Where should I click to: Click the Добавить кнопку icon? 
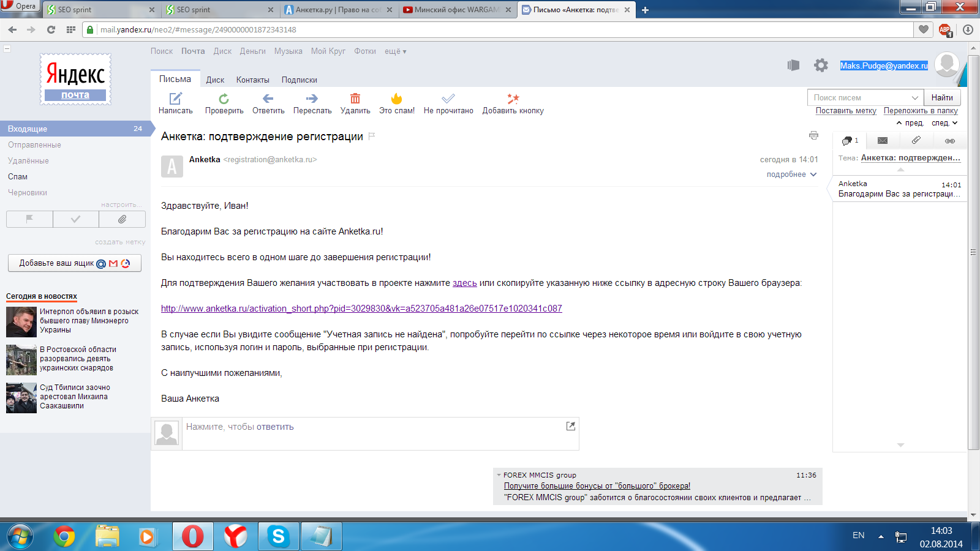tap(513, 99)
